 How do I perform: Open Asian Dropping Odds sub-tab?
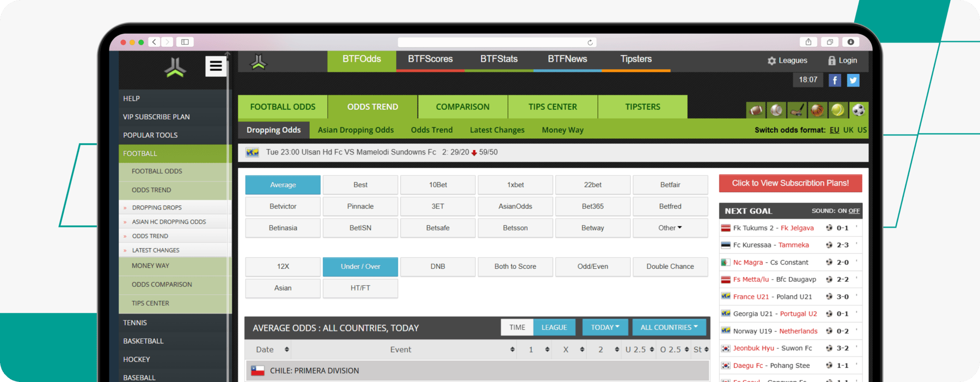coord(356,130)
